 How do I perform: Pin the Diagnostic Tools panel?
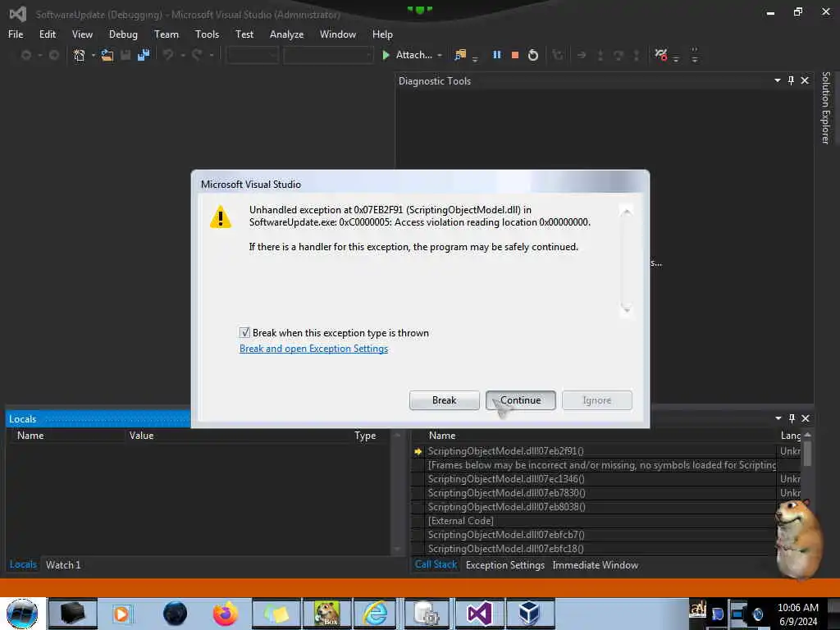pyautogui.click(x=791, y=80)
